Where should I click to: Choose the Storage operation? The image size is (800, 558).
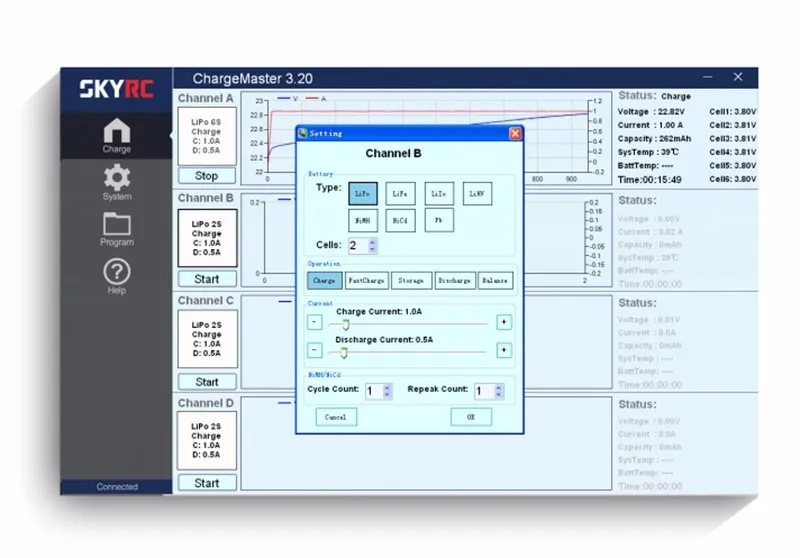pyautogui.click(x=411, y=281)
